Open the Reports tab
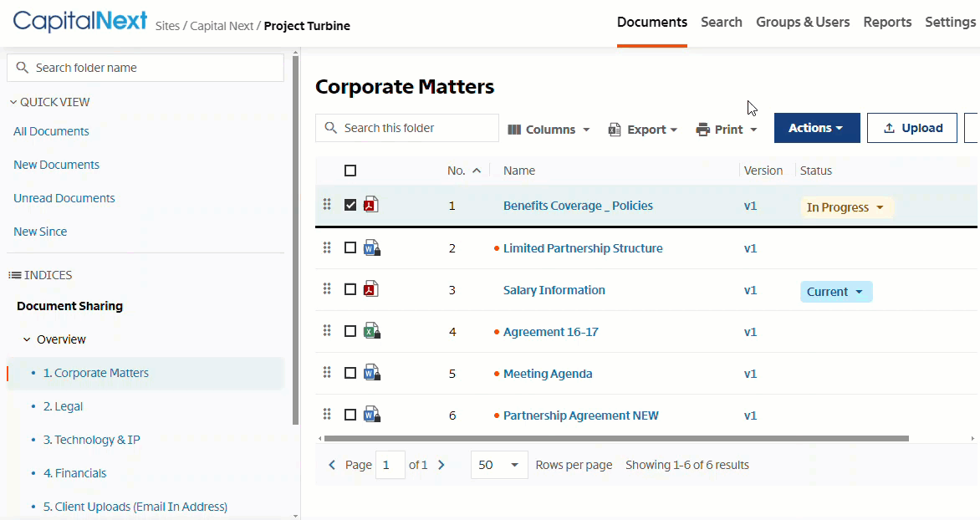 point(887,23)
